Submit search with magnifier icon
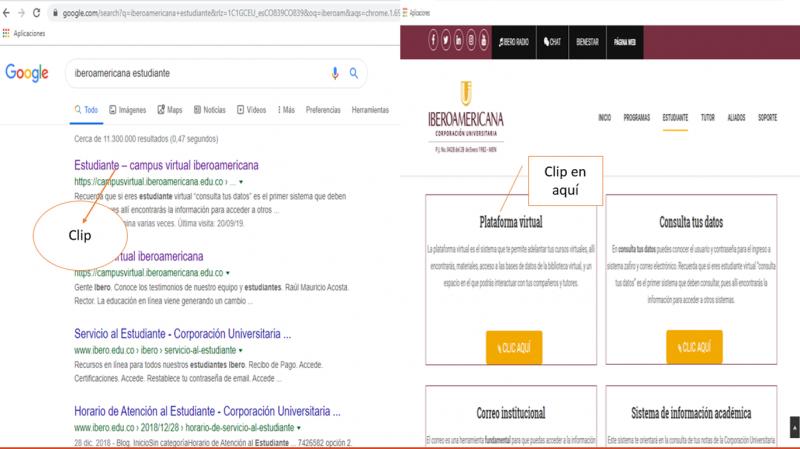The height and width of the screenshot is (449, 800). pos(354,73)
